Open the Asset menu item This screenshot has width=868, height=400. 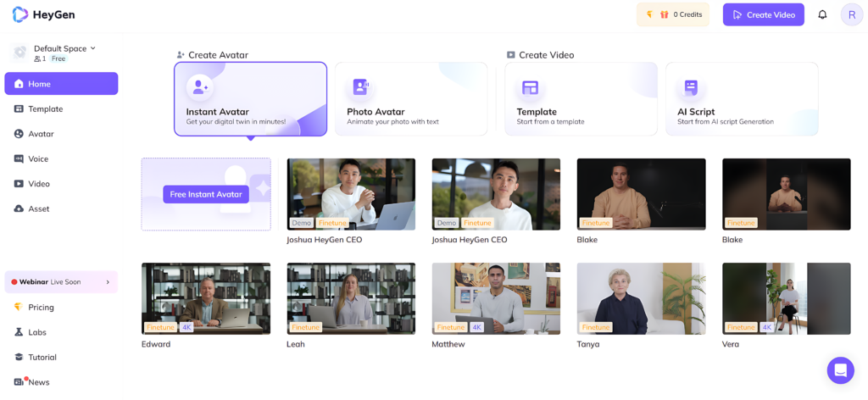pos(61,208)
